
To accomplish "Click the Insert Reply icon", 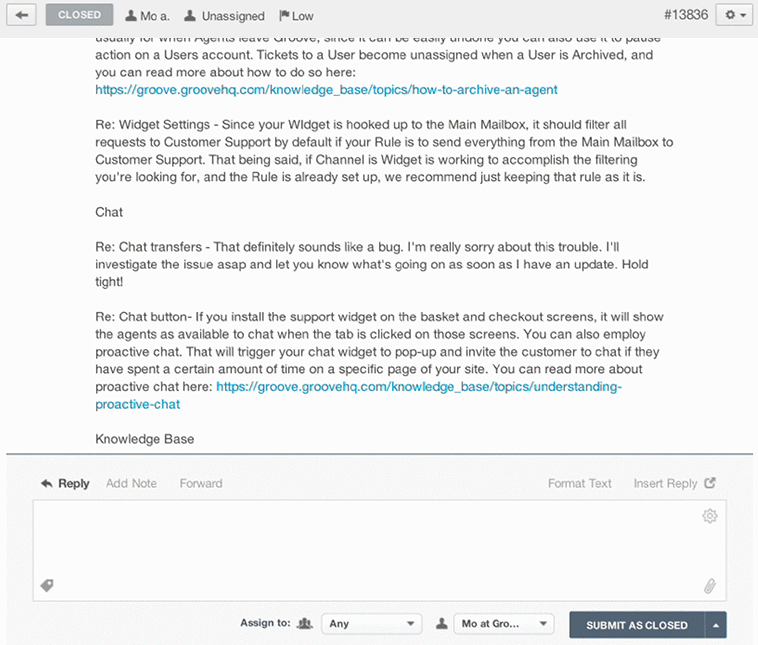I will pyautogui.click(x=710, y=483).
